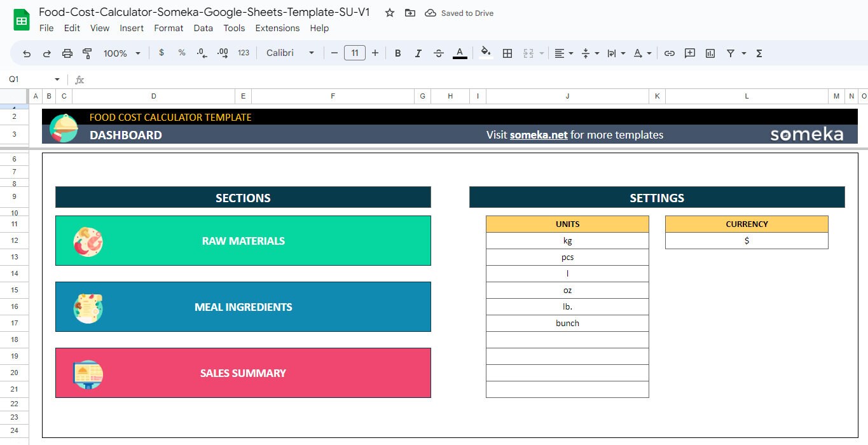868x445 pixels.
Task: Click the borders icon
Action: point(507,53)
